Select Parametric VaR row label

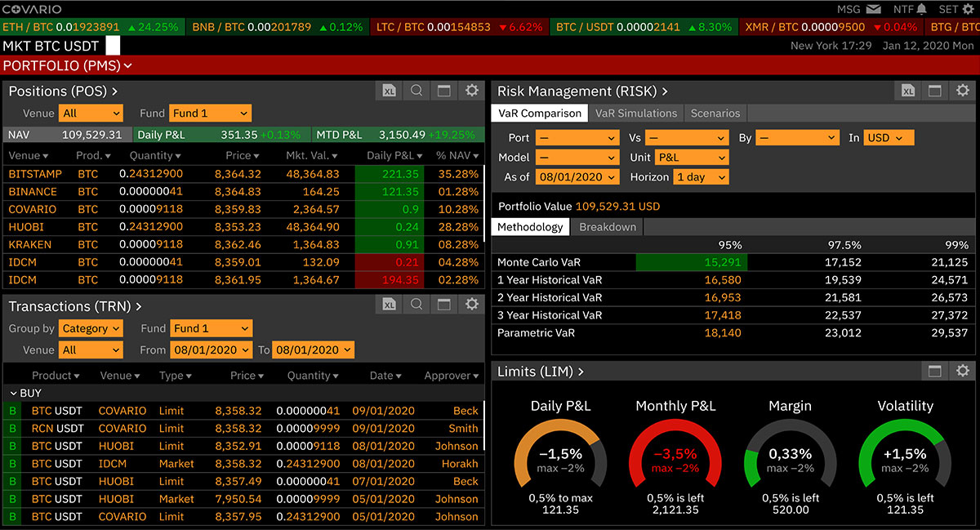537,332
